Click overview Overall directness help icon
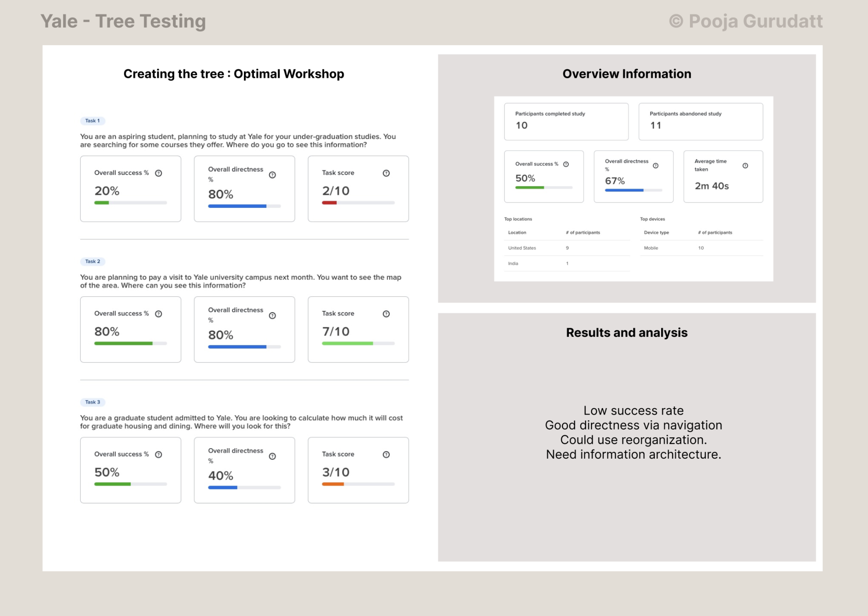 tap(656, 165)
